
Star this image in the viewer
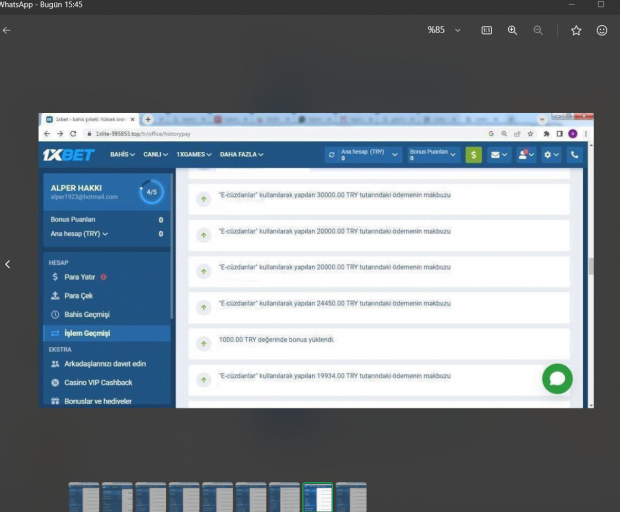[576, 30]
